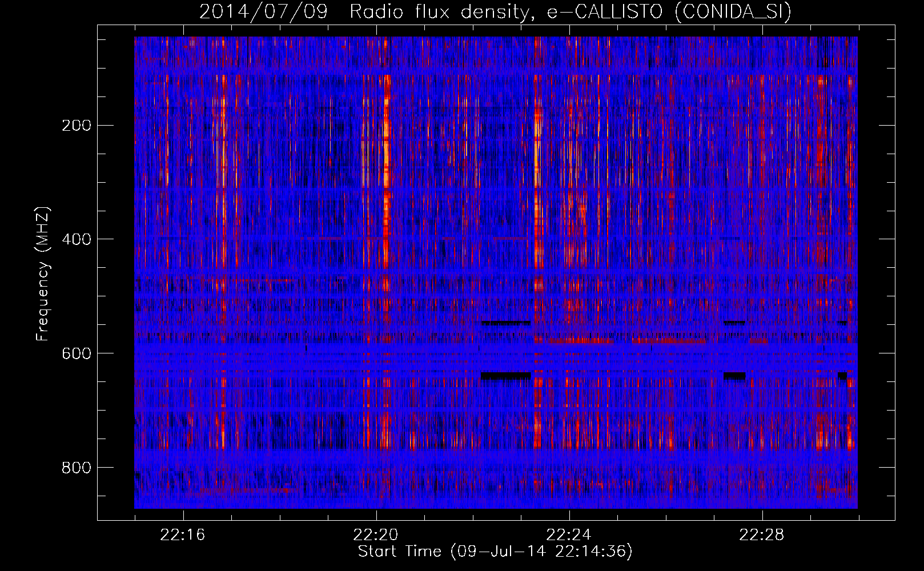Select the 200 frequency tick label
The height and width of the screenshot is (571, 924).
77,126
